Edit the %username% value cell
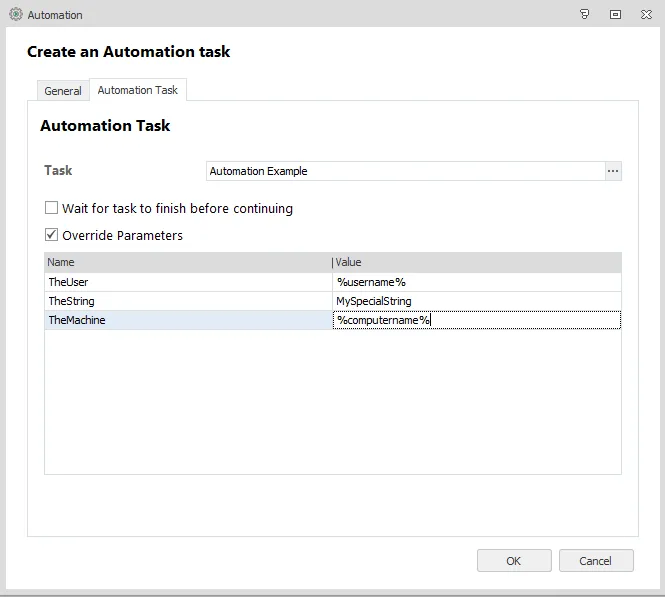The width and height of the screenshot is (665, 597). pos(476,282)
